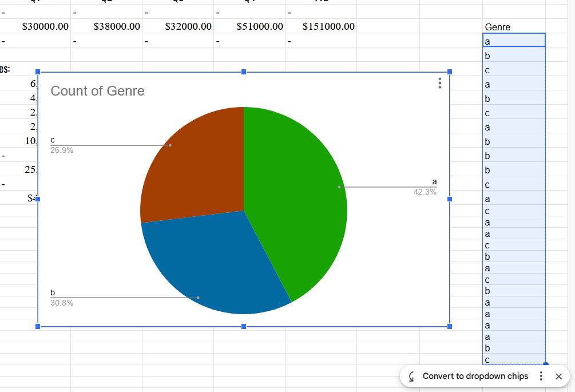This screenshot has height=392, width=575.
Task: Click the Count of Genre chart title
Action: [97, 91]
